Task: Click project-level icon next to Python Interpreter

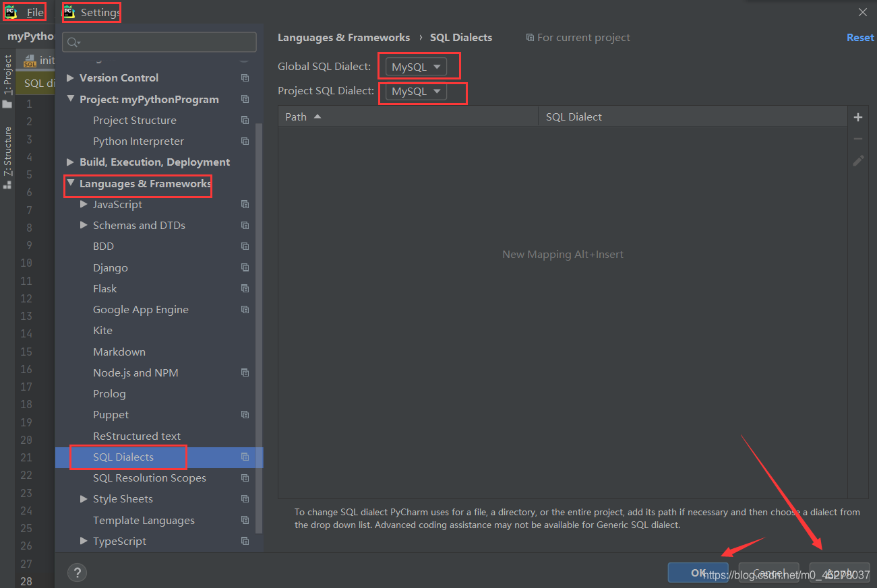Action: (x=245, y=141)
